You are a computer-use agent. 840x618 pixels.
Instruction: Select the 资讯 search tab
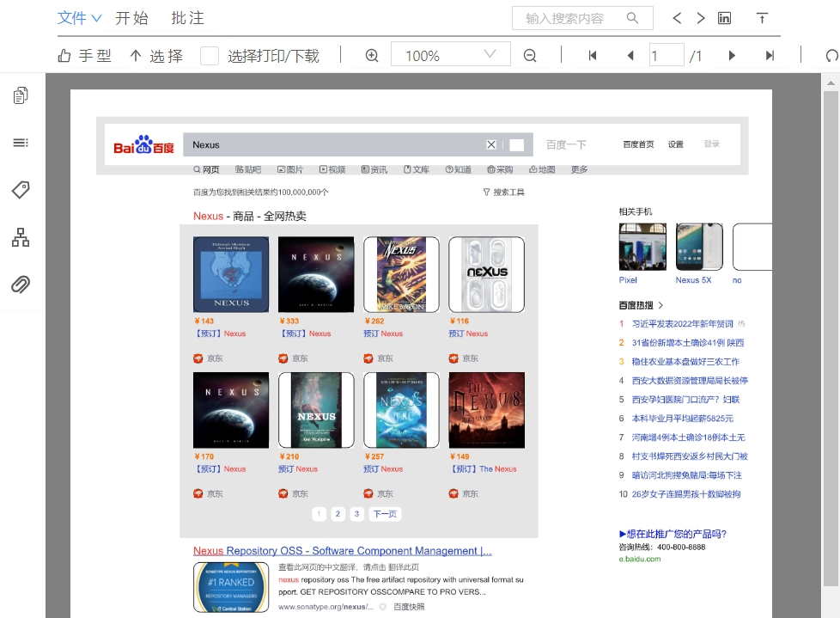point(374,169)
